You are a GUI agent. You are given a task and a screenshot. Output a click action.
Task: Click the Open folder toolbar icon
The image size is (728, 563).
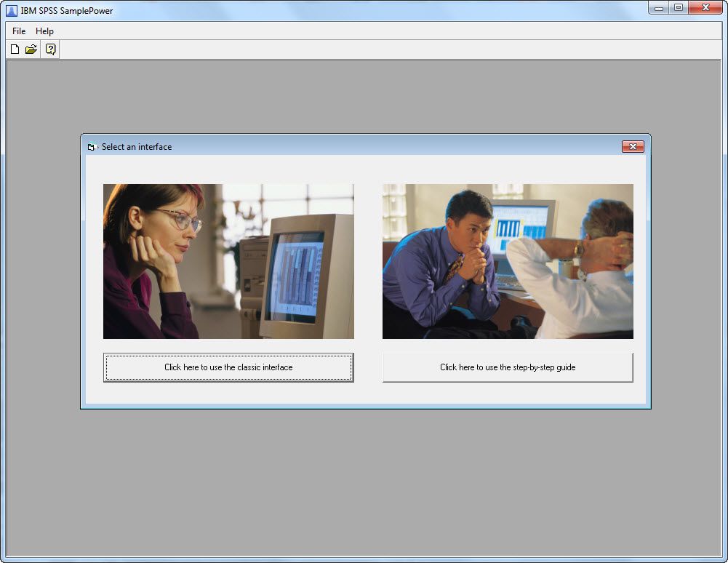tap(31, 49)
